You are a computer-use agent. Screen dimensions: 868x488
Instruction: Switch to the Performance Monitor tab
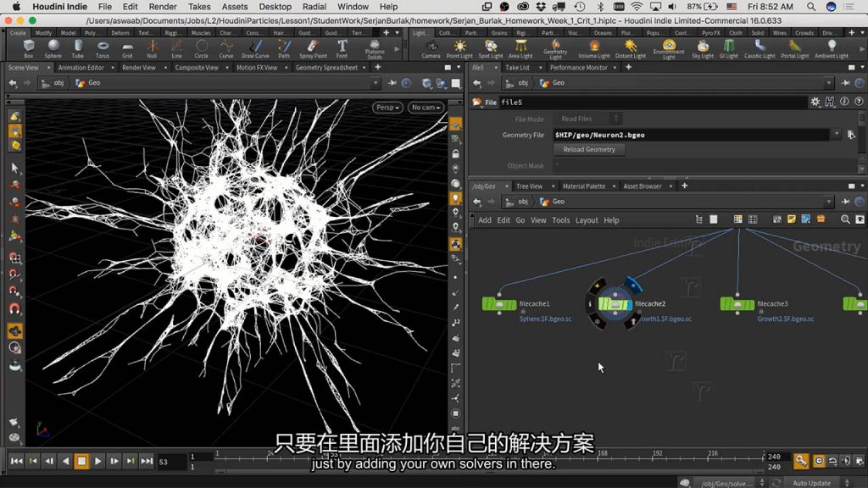click(x=578, y=68)
